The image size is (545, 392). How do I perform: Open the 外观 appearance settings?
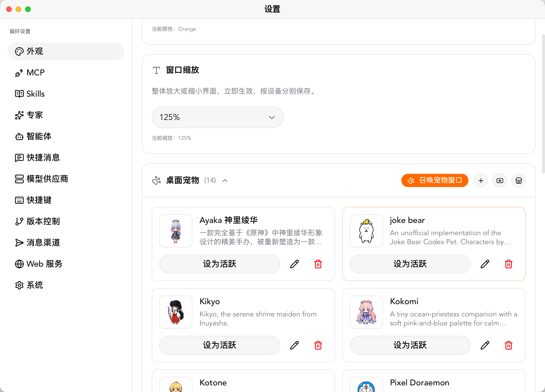tap(66, 51)
